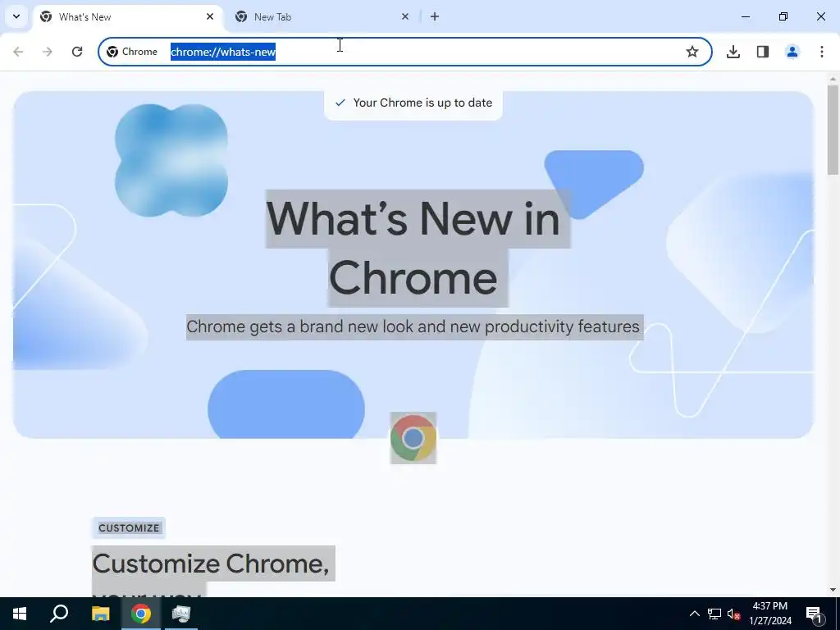The height and width of the screenshot is (630, 840).
Task: Open the Downloads icon
Action: click(x=733, y=52)
